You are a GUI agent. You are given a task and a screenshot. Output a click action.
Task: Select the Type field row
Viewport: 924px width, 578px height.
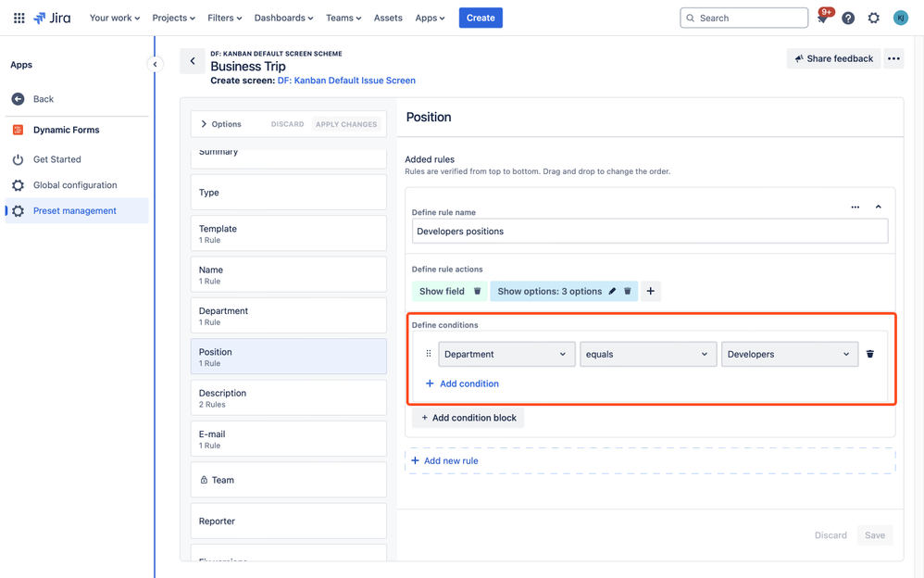click(x=288, y=193)
